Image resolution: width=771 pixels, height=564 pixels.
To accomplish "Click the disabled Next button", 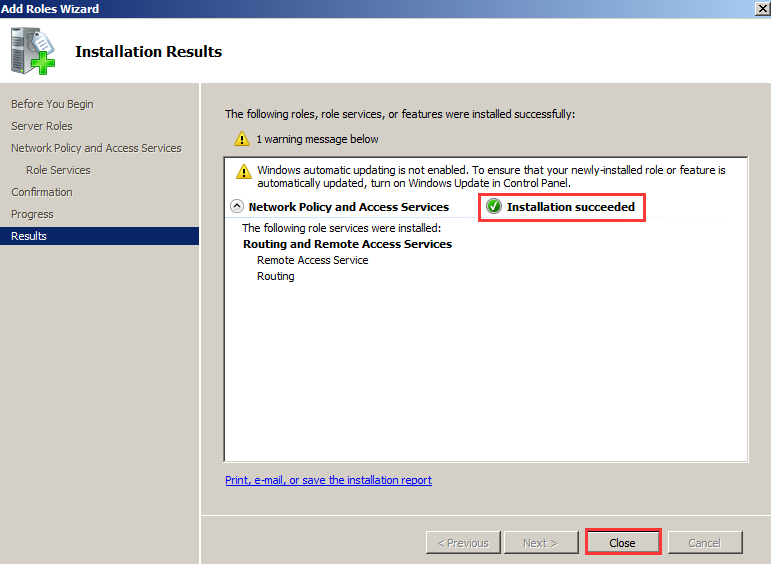I will pyautogui.click(x=541, y=542).
